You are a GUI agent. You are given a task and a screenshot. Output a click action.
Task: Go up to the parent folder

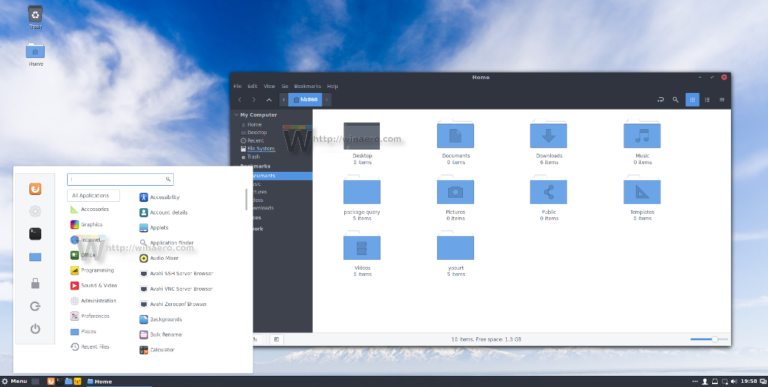click(269, 99)
